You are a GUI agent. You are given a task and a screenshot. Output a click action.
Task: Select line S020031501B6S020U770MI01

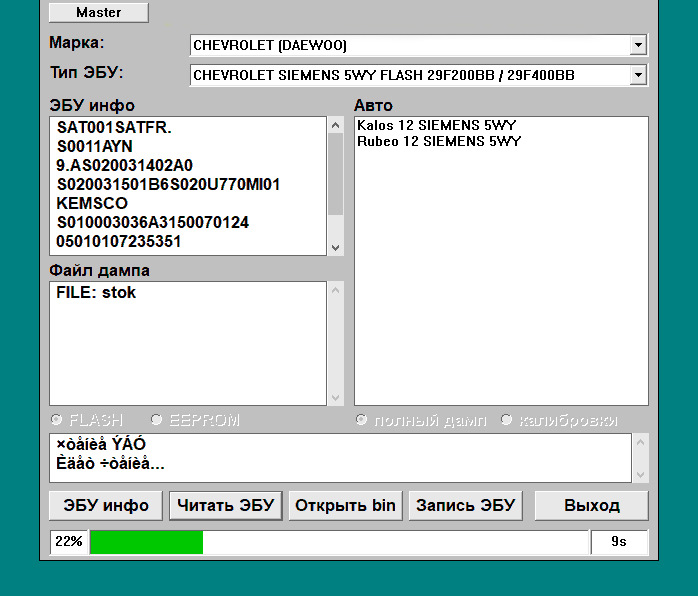168,185
